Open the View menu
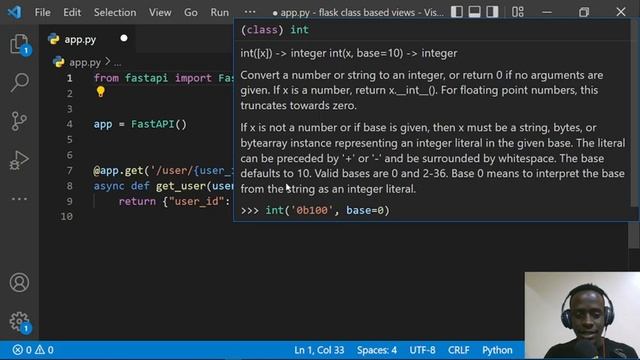 coord(160,12)
